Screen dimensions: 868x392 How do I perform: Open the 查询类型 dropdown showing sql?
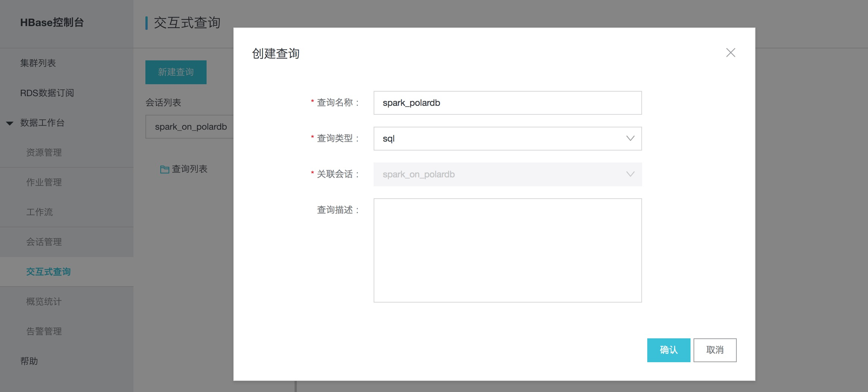(507, 138)
